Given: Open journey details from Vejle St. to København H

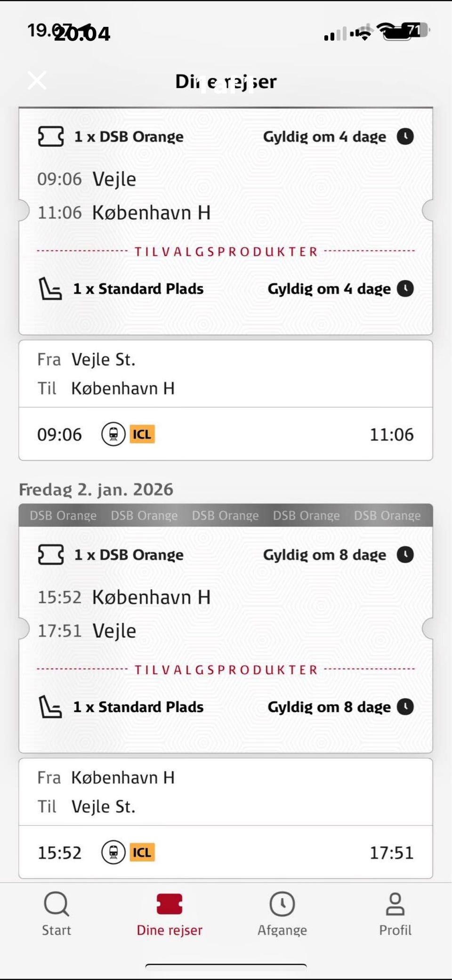Looking at the screenshot, I should coord(226,374).
